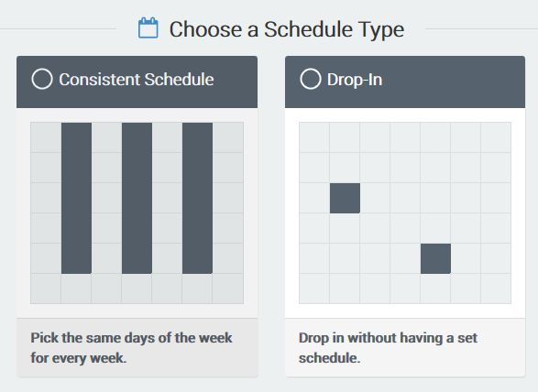Click the bottom-right cell of Drop-In grid
Image resolution: width=538 pixels, height=392 pixels.
point(496,289)
